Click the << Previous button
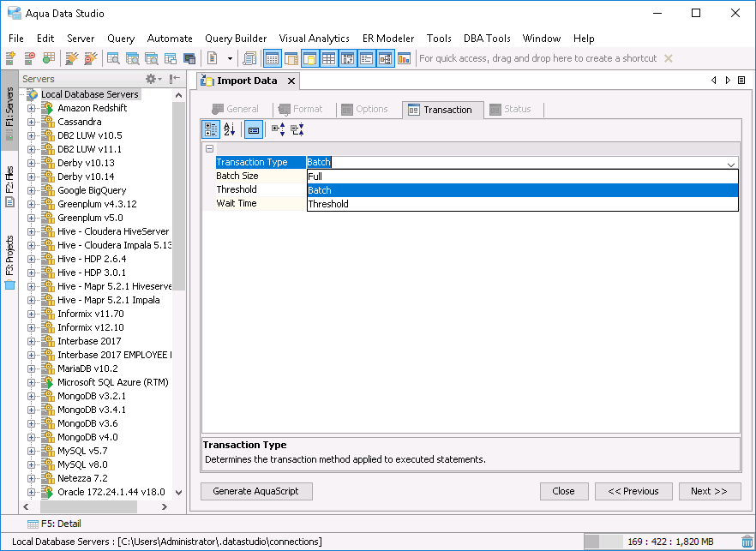 click(633, 491)
